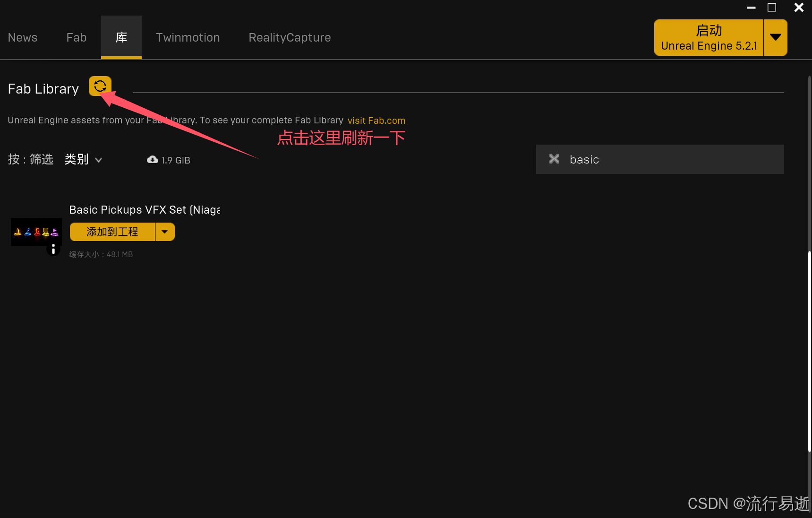This screenshot has height=518, width=812.
Task: Switch to the Fab tab
Action: [x=77, y=37]
